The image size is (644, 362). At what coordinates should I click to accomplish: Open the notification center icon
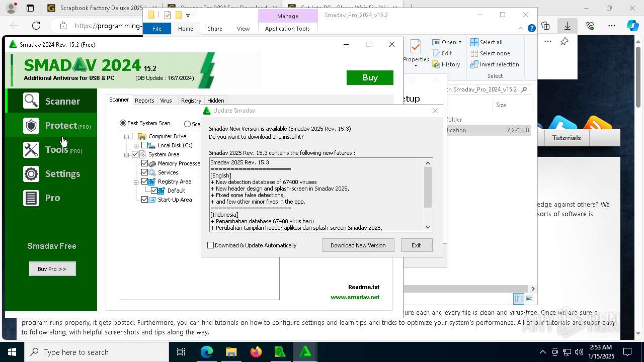point(627,352)
